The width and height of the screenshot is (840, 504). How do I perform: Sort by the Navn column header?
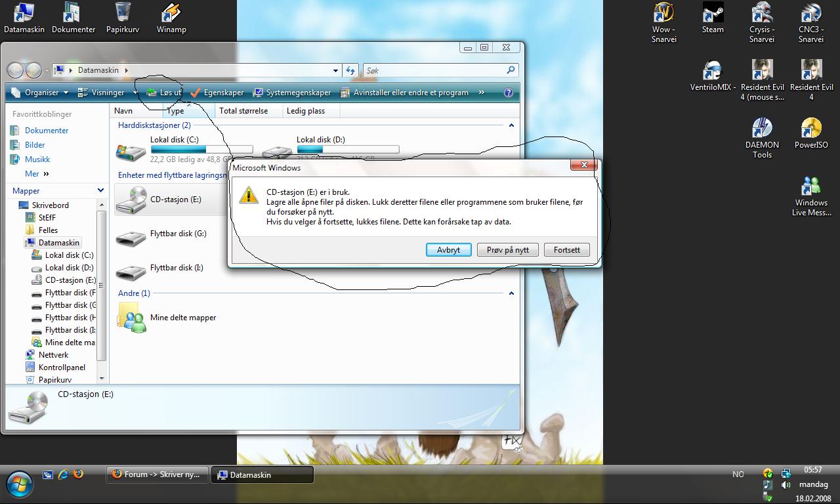point(136,111)
